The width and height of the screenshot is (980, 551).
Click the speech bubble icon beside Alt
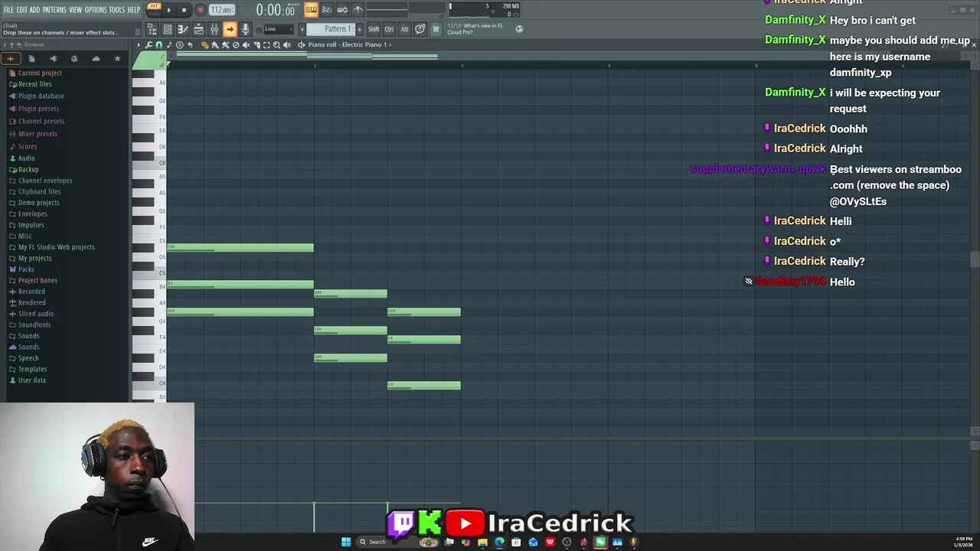tap(420, 29)
